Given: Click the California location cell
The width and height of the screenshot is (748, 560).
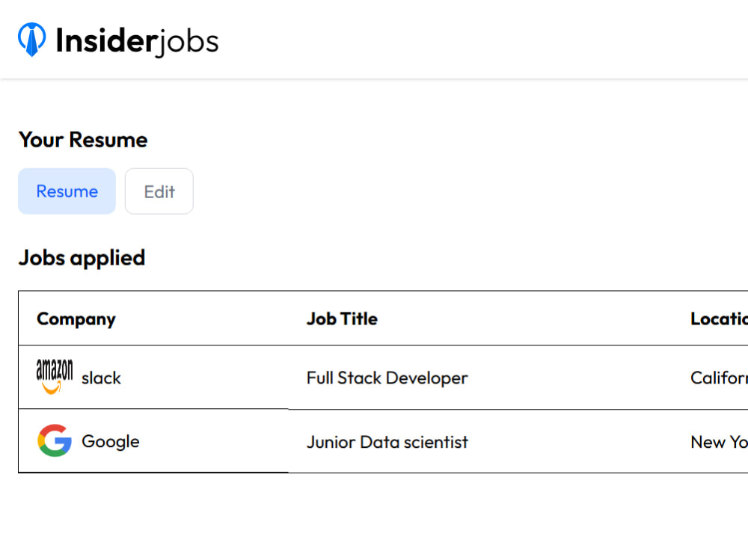Looking at the screenshot, I should pos(719,378).
